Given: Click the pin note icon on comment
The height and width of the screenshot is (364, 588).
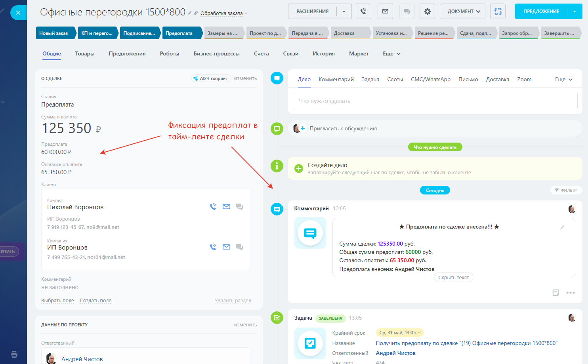Looking at the screenshot, I should click(x=556, y=293).
